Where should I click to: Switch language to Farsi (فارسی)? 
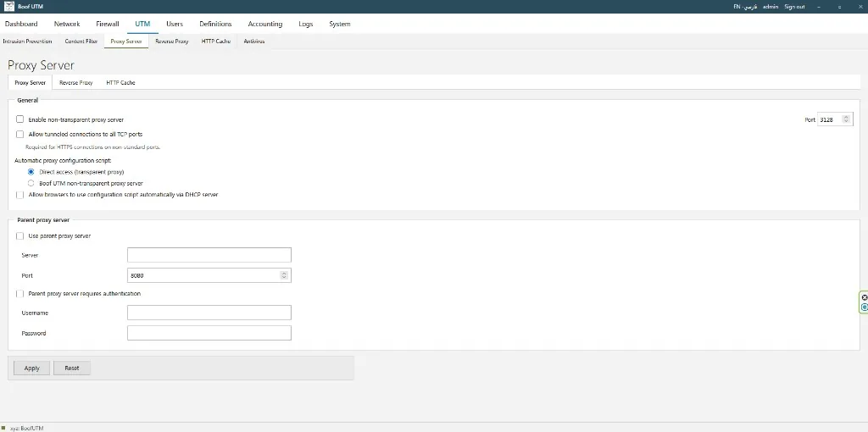pos(751,7)
